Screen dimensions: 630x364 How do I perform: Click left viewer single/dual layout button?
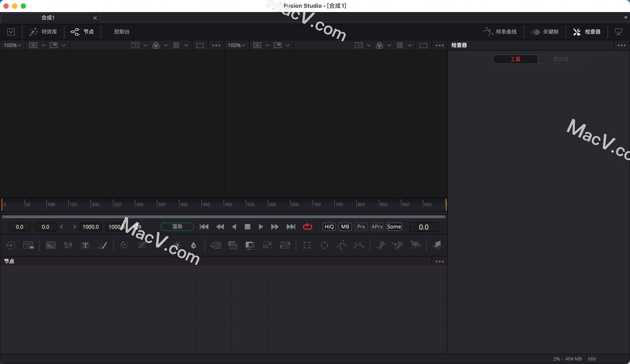click(x=200, y=45)
